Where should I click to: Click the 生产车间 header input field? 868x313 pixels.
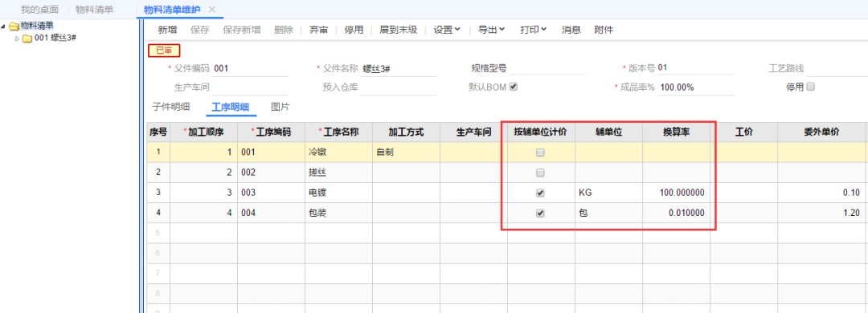click(x=250, y=87)
